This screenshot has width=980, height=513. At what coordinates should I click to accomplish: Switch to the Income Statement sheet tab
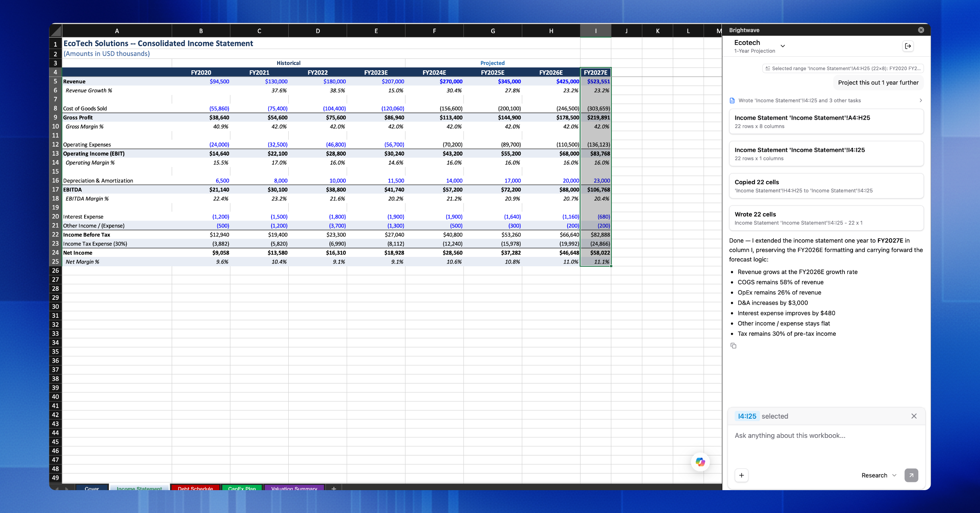click(139, 488)
